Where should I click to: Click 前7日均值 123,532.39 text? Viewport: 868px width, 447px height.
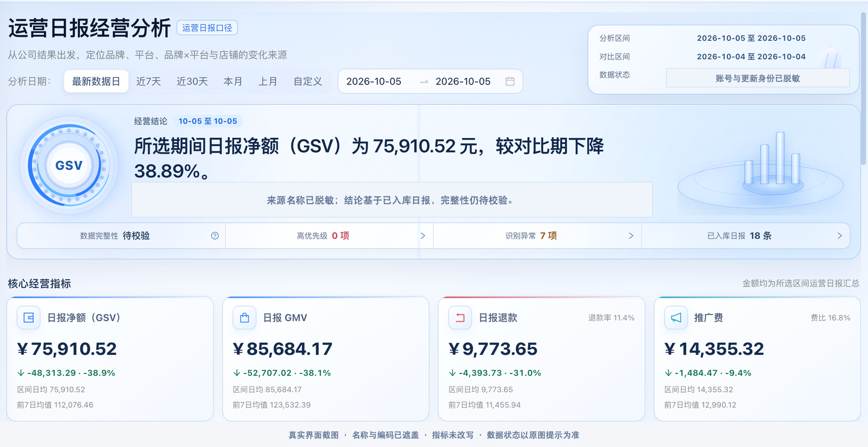(271, 405)
